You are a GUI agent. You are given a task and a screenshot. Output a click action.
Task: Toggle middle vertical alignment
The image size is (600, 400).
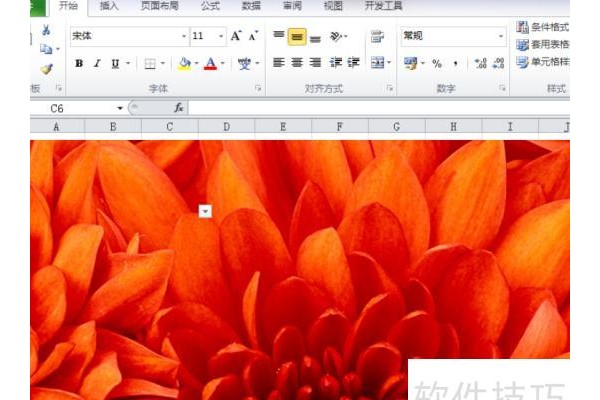tap(297, 36)
